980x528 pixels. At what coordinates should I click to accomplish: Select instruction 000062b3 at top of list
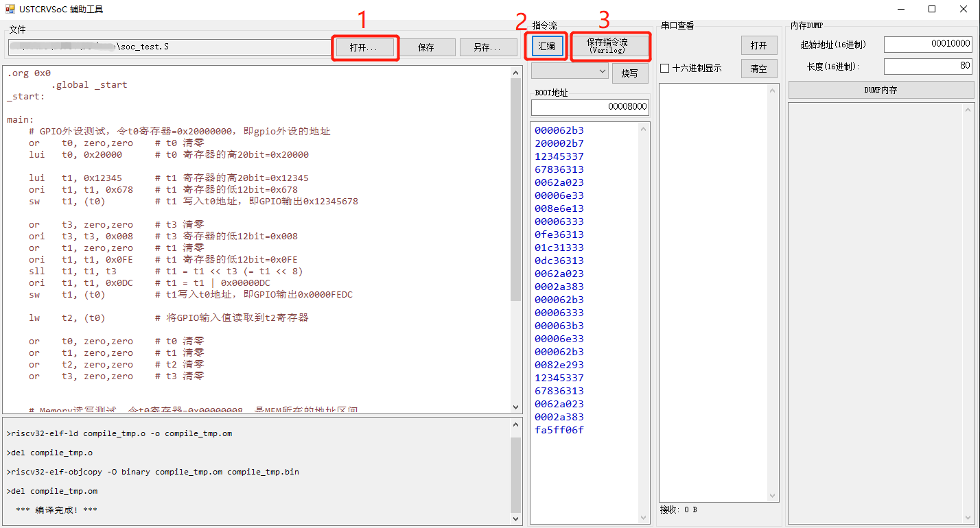pos(559,130)
